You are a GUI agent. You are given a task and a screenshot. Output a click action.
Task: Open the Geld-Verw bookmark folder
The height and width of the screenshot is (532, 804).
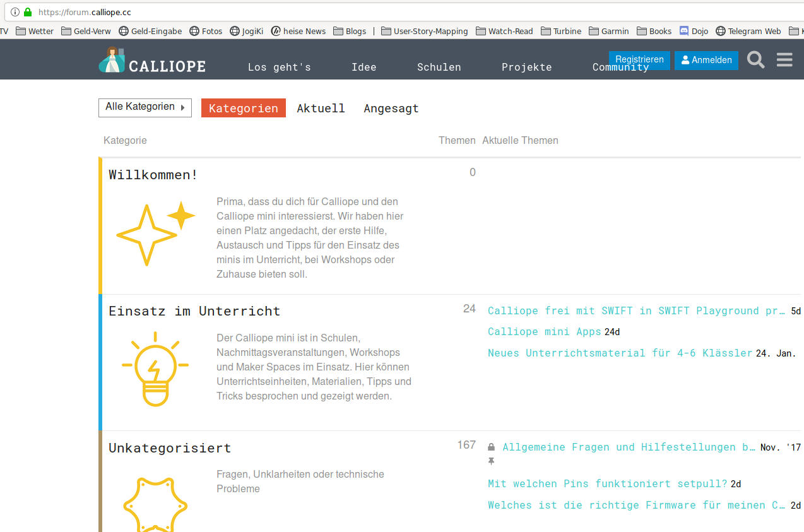click(x=86, y=31)
